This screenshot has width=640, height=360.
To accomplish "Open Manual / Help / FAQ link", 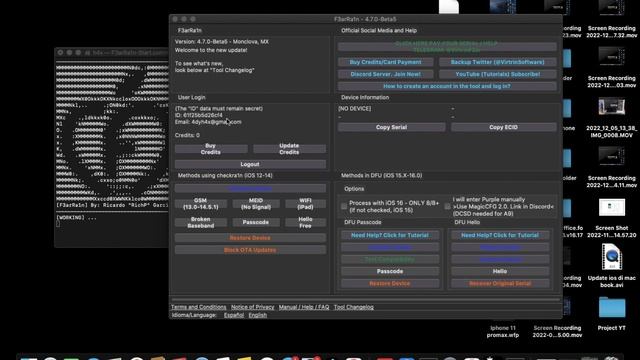I will tap(304, 307).
